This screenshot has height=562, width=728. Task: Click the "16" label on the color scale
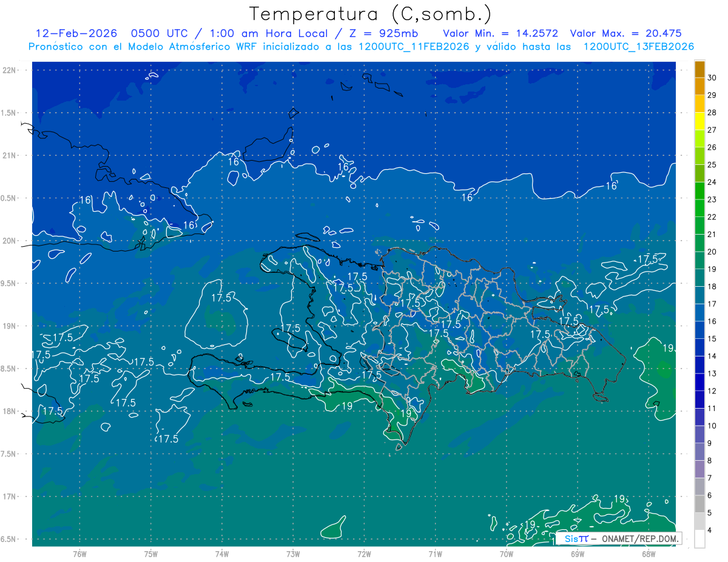click(x=712, y=321)
